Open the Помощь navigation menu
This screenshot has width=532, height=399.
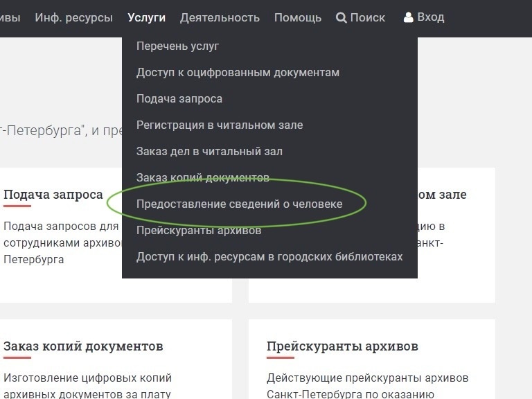(x=297, y=17)
